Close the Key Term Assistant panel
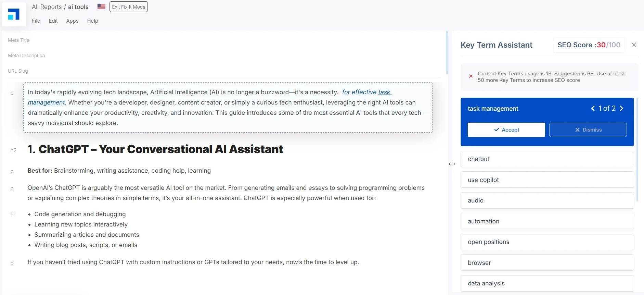This screenshot has height=295, width=644. (x=634, y=45)
